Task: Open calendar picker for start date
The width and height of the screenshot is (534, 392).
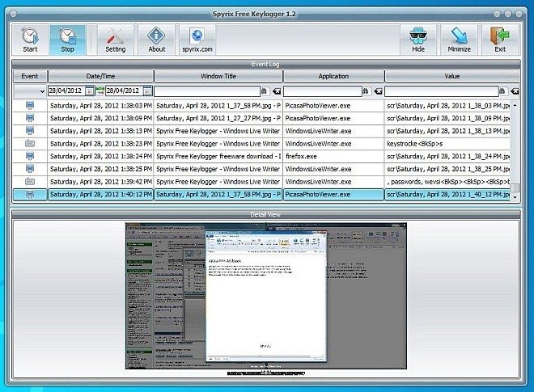Action: (89, 91)
